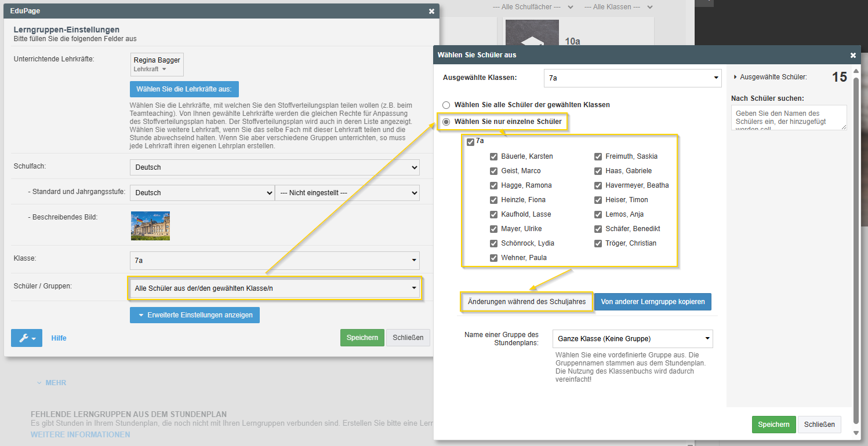This screenshot has width=868, height=446.
Task: Uncheck student Bäuerle, Karsten
Action: pyautogui.click(x=493, y=156)
